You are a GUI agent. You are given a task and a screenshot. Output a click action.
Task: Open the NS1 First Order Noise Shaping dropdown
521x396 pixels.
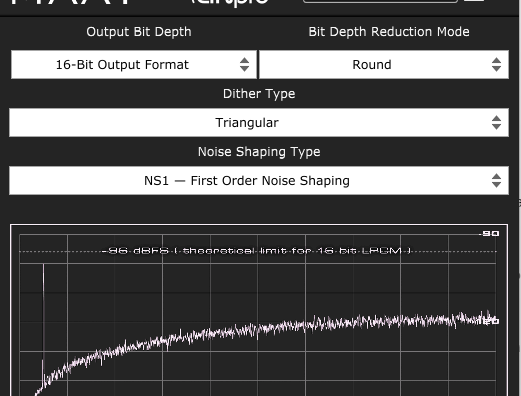259,180
